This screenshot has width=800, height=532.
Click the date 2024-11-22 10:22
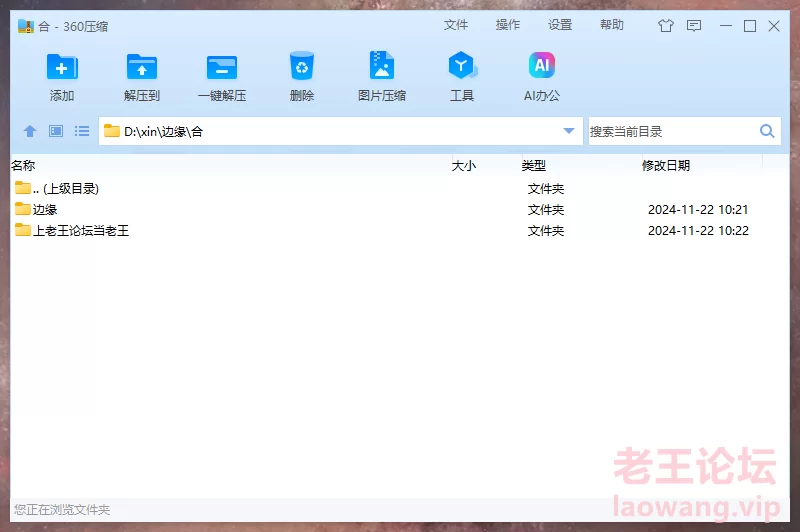pyautogui.click(x=698, y=231)
